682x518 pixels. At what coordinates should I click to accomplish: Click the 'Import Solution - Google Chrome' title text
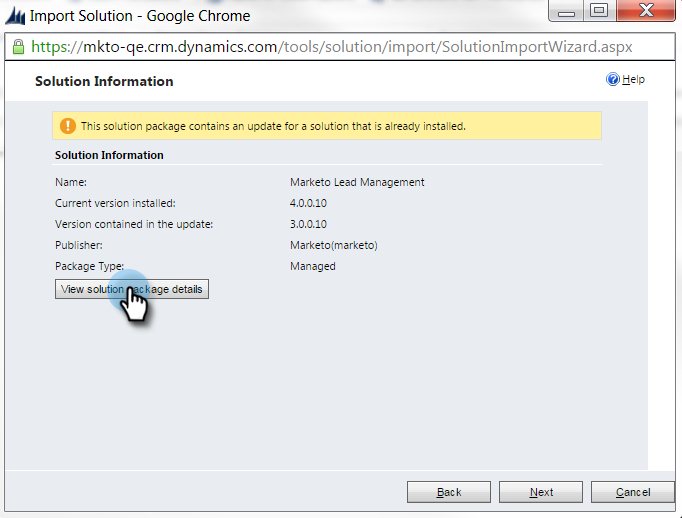tap(140, 16)
